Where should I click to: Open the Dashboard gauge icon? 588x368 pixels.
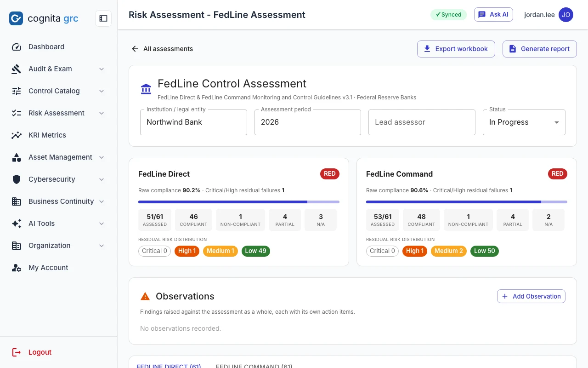[x=17, y=47]
